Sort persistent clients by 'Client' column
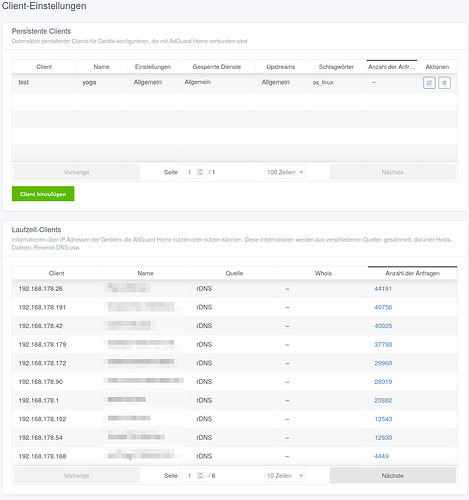 point(44,67)
